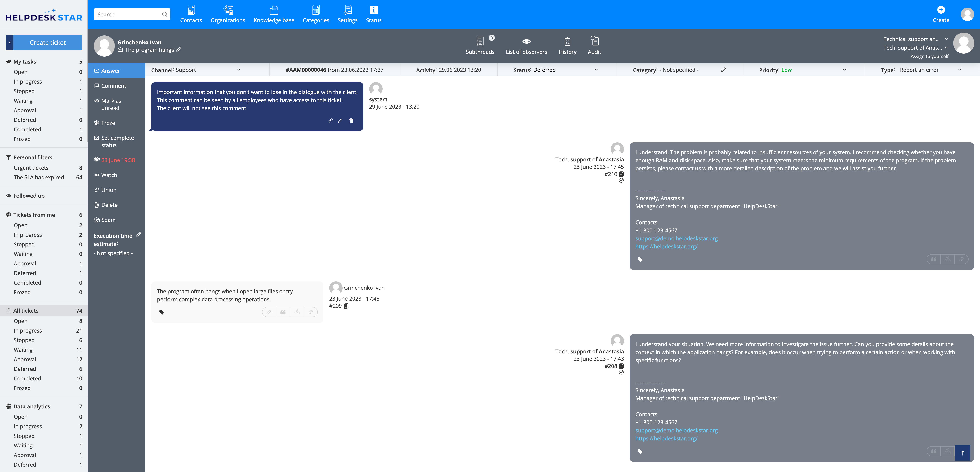Viewport: 980px width, 472px height.
Task: Edit ticket title pencil icon
Action: pyautogui.click(x=179, y=49)
